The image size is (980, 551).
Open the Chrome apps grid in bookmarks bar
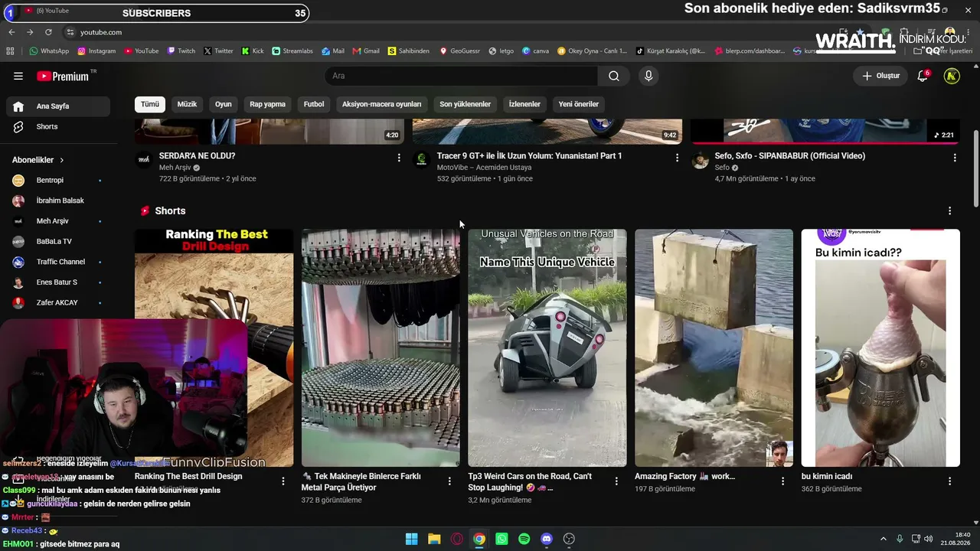(x=10, y=51)
